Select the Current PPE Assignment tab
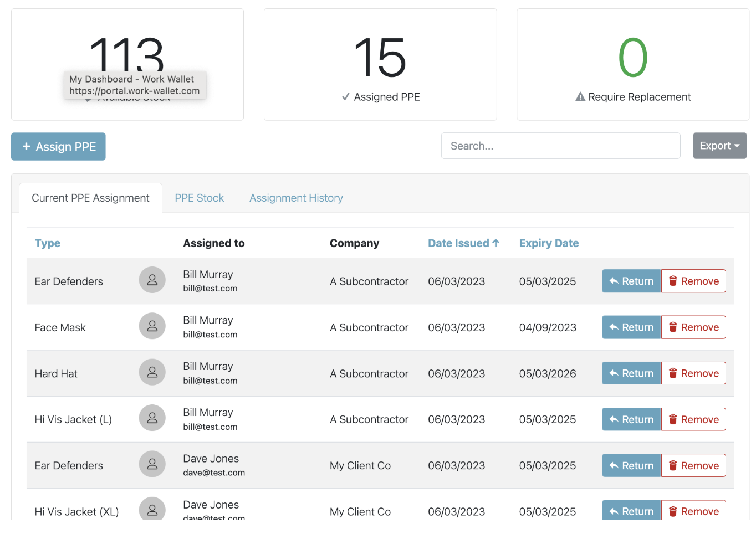 (x=90, y=198)
